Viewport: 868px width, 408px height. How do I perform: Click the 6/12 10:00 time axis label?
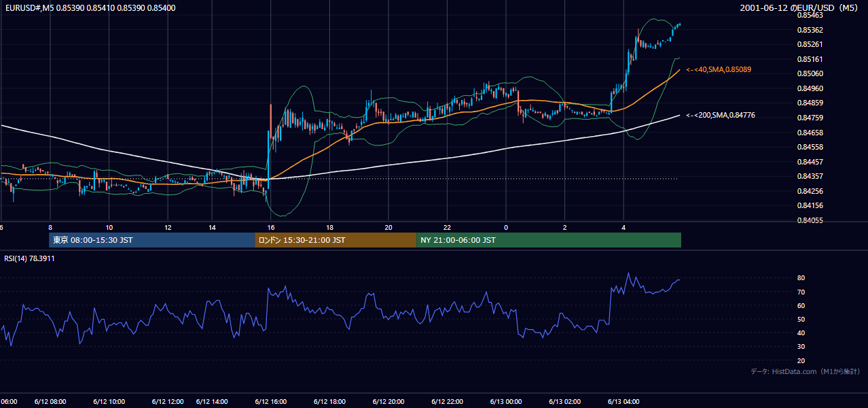click(x=109, y=401)
